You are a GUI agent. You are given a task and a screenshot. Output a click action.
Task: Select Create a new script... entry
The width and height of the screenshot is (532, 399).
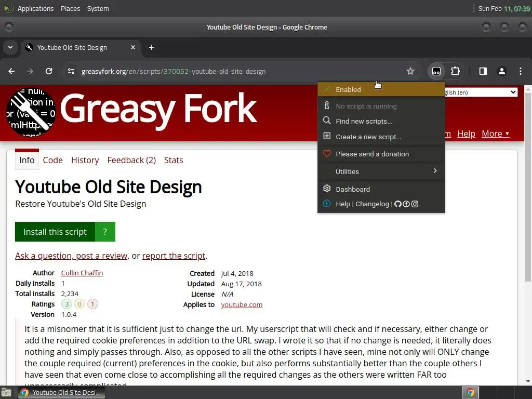(x=381, y=137)
